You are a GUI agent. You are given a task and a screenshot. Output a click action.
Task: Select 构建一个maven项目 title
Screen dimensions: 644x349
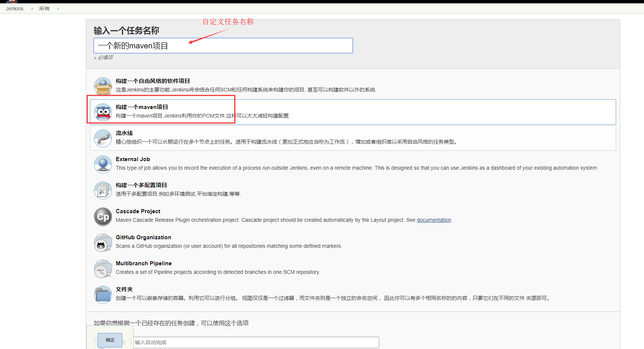(x=142, y=107)
